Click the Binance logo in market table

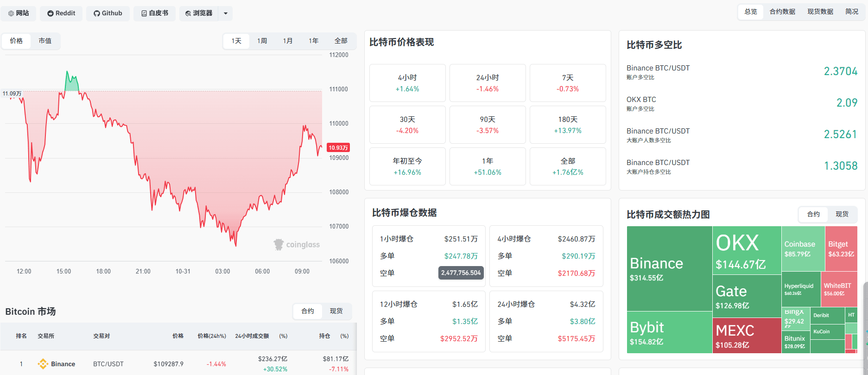(x=43, y=364)
